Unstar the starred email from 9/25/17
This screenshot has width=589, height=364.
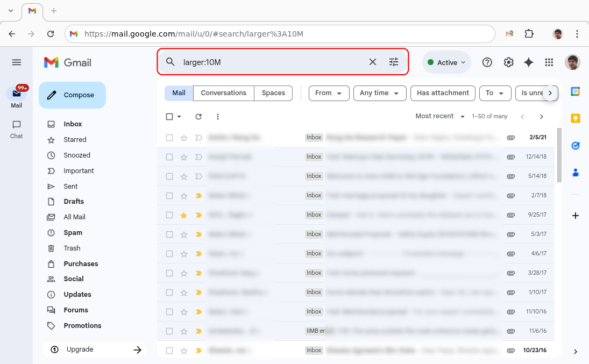(183, 215)
